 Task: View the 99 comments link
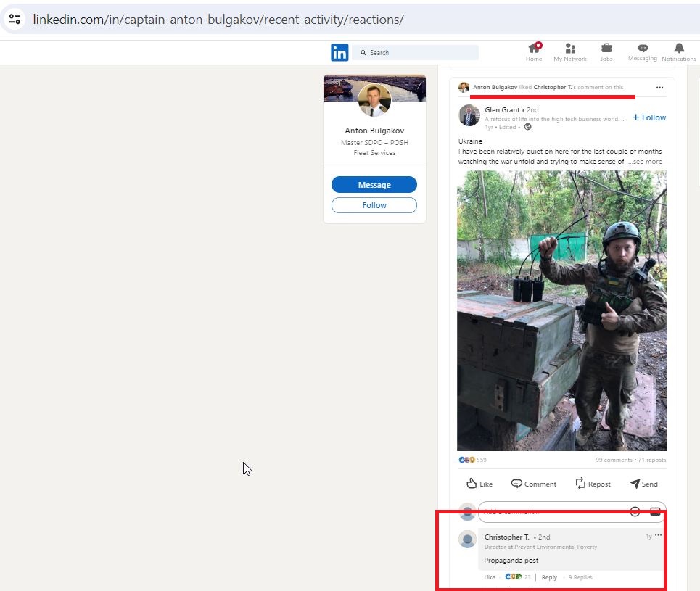click(x=614, y=460)
